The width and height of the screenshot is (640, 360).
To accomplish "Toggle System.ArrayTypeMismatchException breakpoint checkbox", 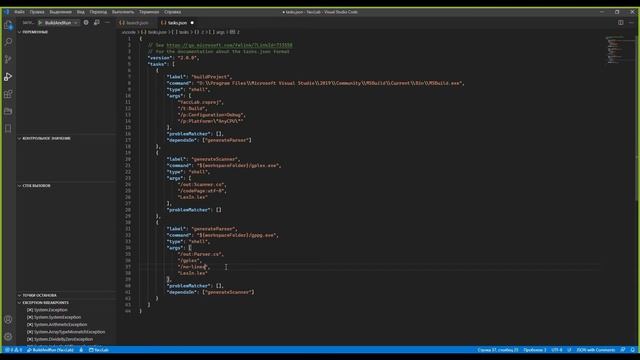I will tap(30, 332).
